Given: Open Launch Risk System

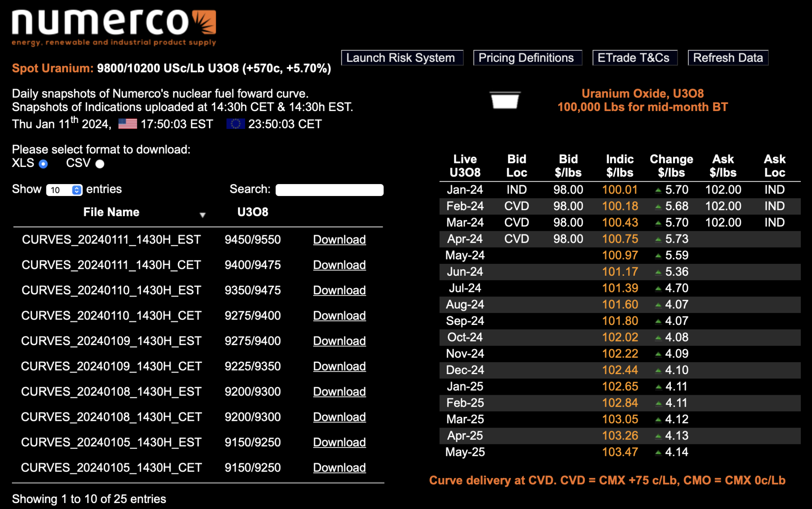Looking at the screenshot, I should click(402, 58).
